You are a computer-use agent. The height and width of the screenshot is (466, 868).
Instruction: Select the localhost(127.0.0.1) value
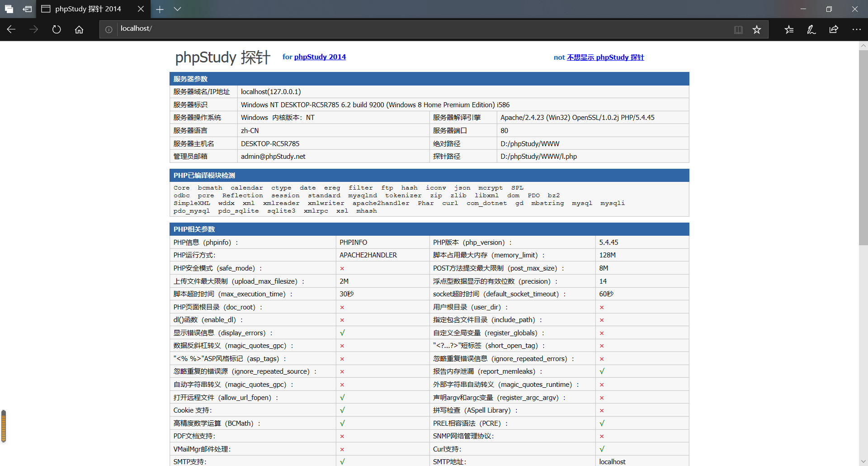(x=271, y=92)
